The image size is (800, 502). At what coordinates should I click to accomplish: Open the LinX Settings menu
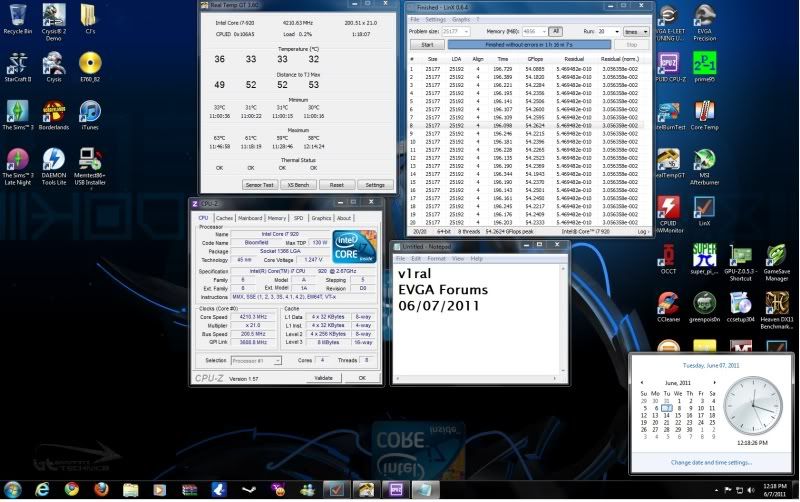(x=435, y=19)
